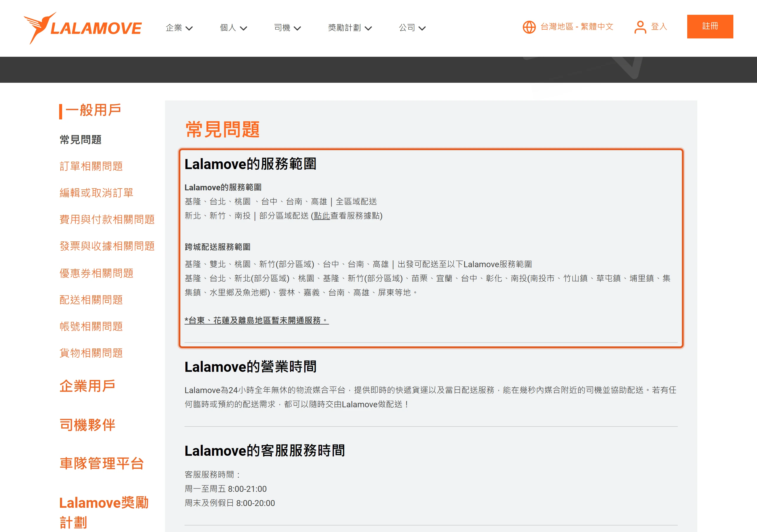Viewport: 757px width, 532px height.
Task: Click the 登入 login link
Action: click(659, 27)
